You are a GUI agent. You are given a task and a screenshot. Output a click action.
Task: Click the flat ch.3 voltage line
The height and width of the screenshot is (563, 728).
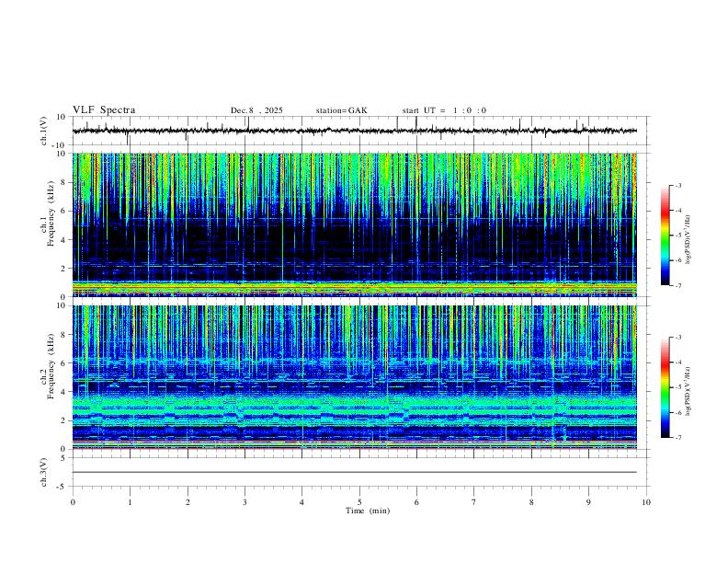(x=355, y=472)
